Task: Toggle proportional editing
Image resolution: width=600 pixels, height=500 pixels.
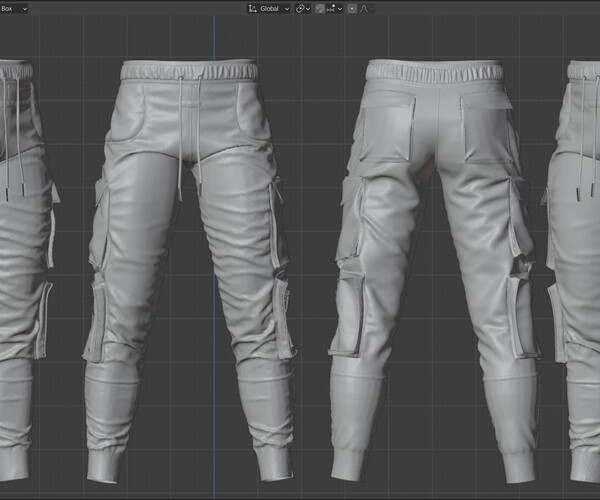Action: click(352, 8)
